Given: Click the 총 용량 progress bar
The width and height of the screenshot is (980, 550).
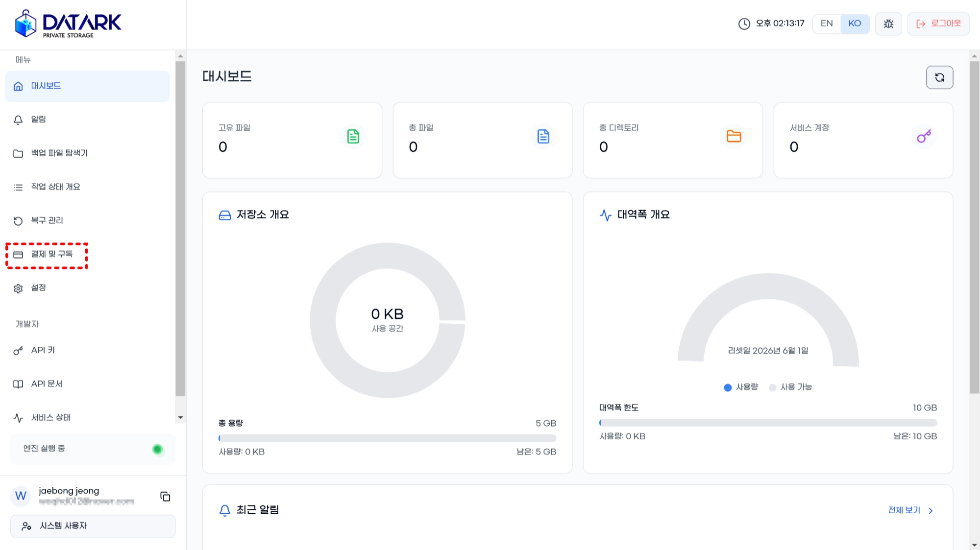Looking at the screenshot, I should 387,438.
